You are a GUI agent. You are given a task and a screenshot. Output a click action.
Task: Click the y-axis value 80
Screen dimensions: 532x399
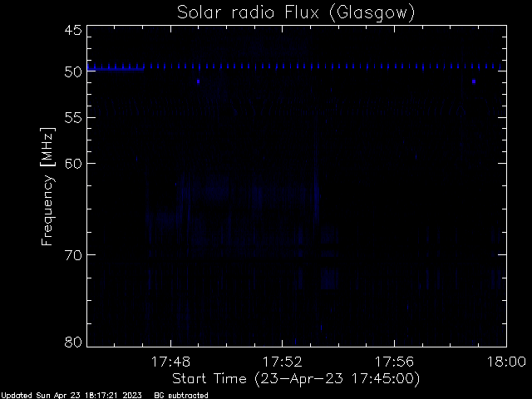[73, 342]
